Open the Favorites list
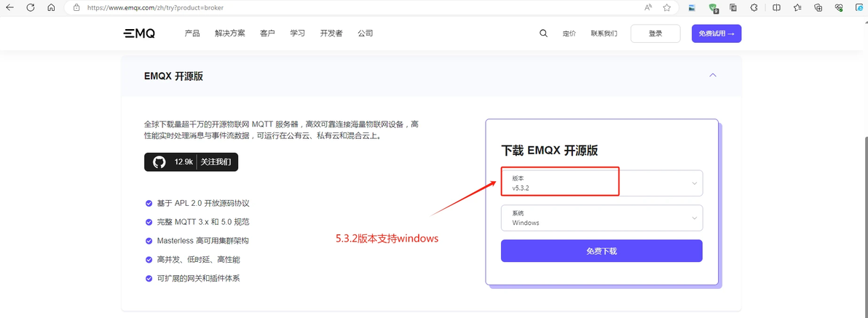868x318 pixels. click(x=797, y=8)
